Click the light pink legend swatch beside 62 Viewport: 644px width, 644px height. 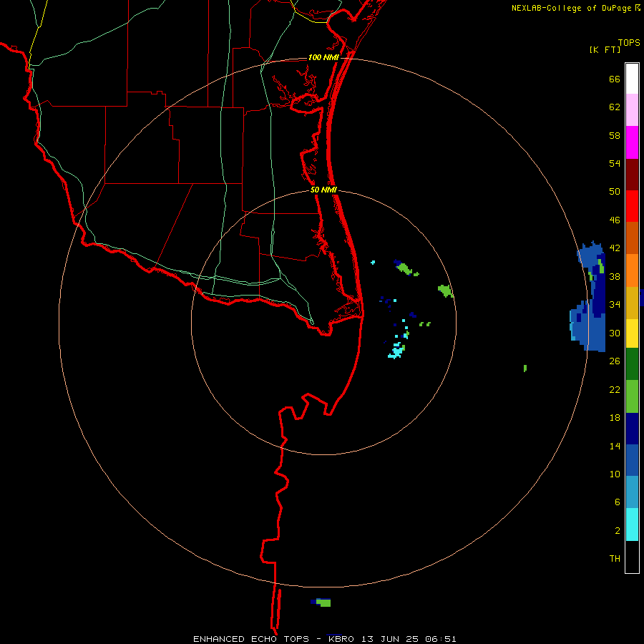point(632,109)
